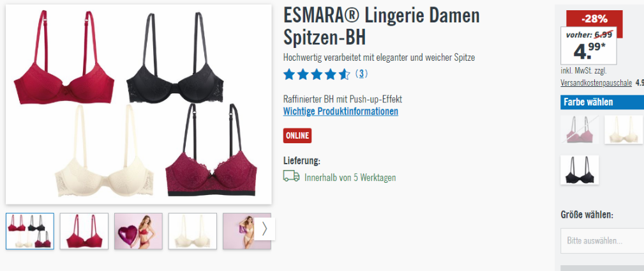Viewport: 644px width, 271px height.
Task: Select the first thumbnail with four bras
Action: pos(30,231)
